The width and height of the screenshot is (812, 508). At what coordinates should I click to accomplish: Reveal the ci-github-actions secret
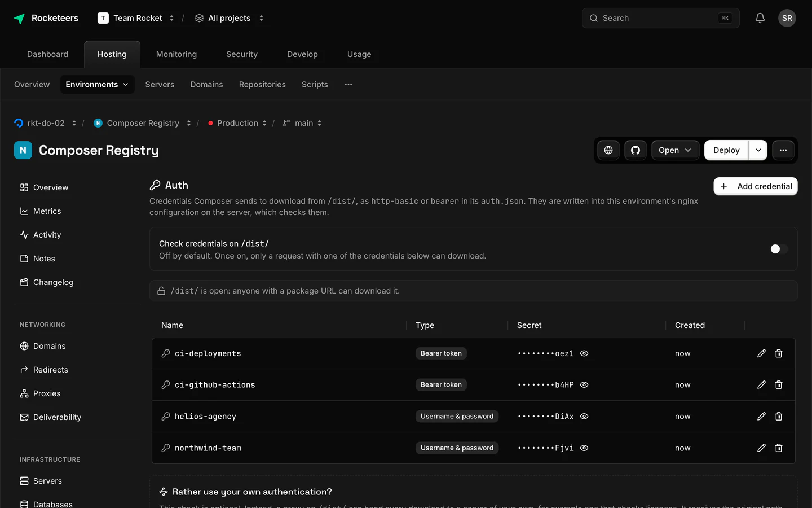click(x=584, y=385)
